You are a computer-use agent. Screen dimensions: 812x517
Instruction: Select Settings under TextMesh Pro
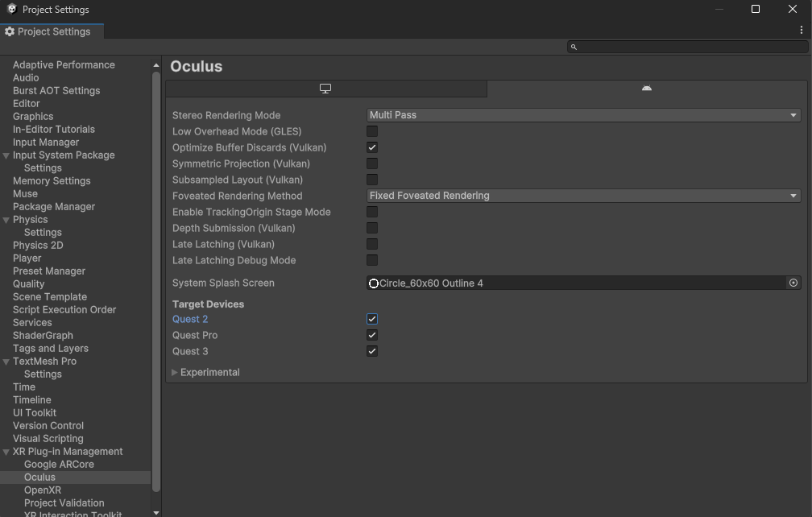(43, 374)
